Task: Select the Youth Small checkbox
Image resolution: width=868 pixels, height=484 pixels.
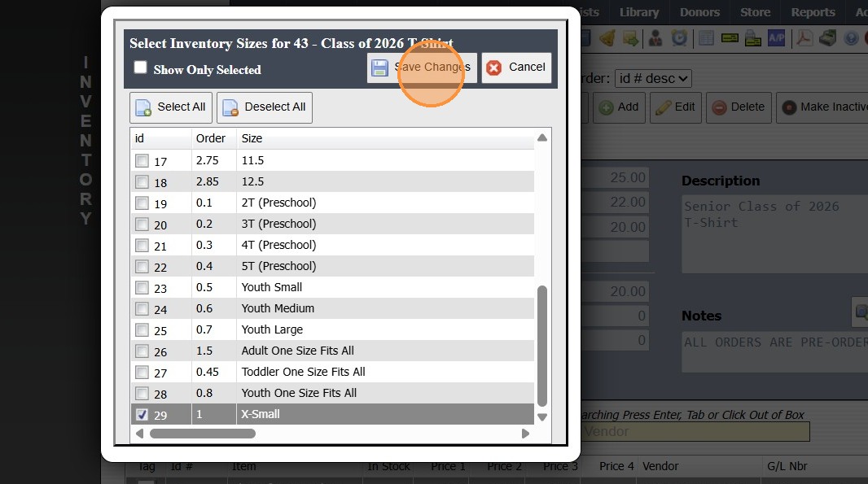Action: [142, 288]
